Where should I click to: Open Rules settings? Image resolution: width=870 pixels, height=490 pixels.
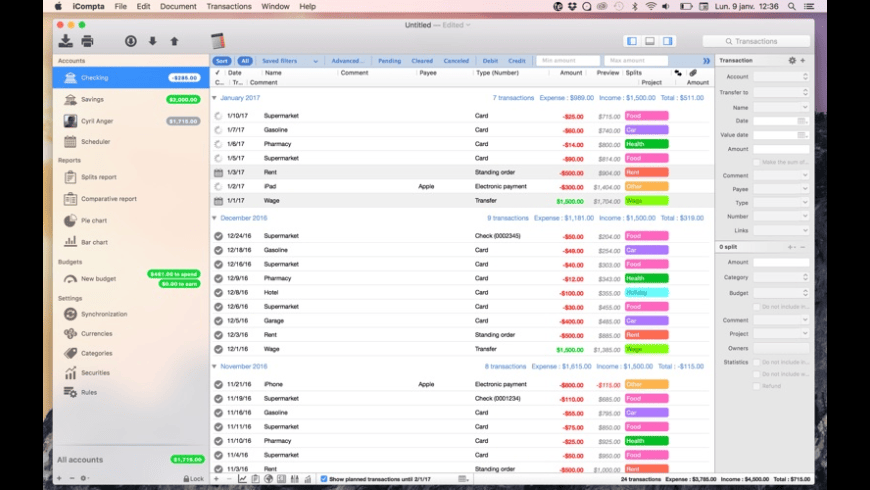point(131,392)
